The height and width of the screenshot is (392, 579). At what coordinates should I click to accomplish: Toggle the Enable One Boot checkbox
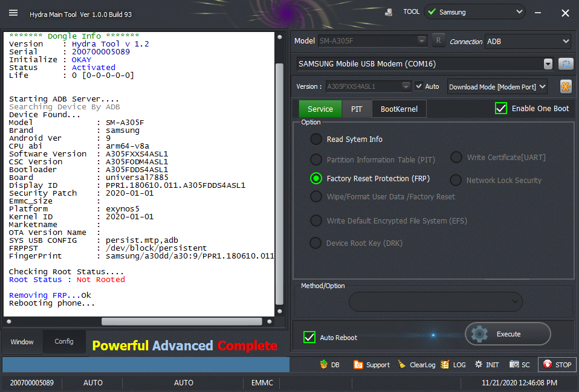click(500, 109)
